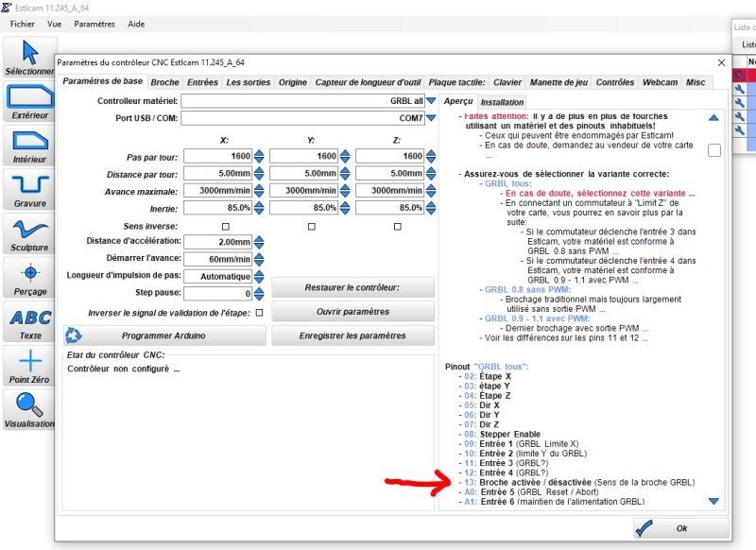The height and width of the screenshot is (550, 756).
Task: Toggle Sens inverse checkbox for Z axis
Action: pyautogui.click(x=397, y=226)
